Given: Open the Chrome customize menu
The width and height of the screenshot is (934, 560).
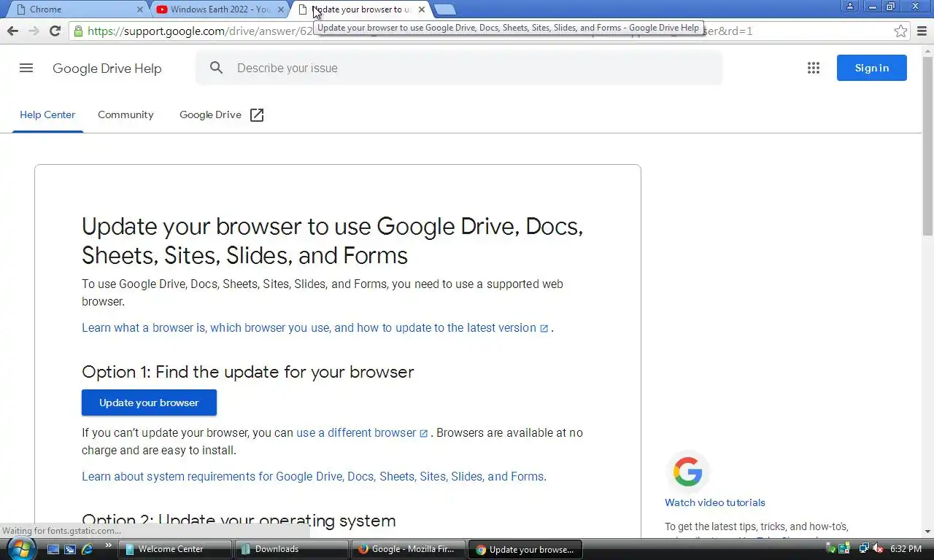Looking at the screenshot, I should coord(922,31).
